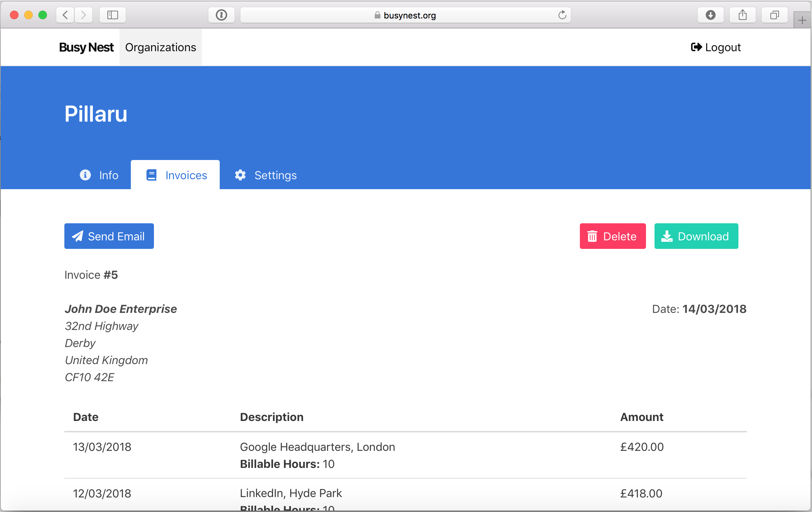Image resolution: width=812 pixels, height=512 pixels.
Task: Open the Organizations menu item
Action: [161, 47]
